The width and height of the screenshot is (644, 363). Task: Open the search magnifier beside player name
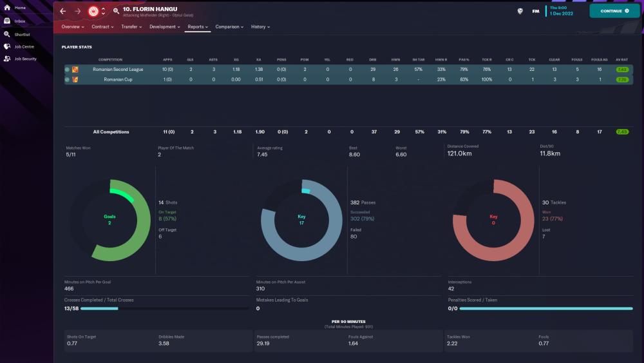(116, 11)
